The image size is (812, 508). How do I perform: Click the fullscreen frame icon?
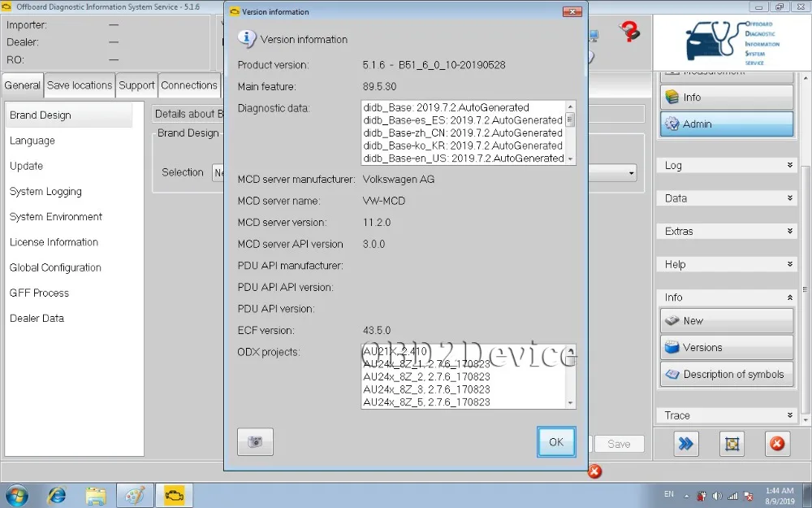click(x=732, y=444)
